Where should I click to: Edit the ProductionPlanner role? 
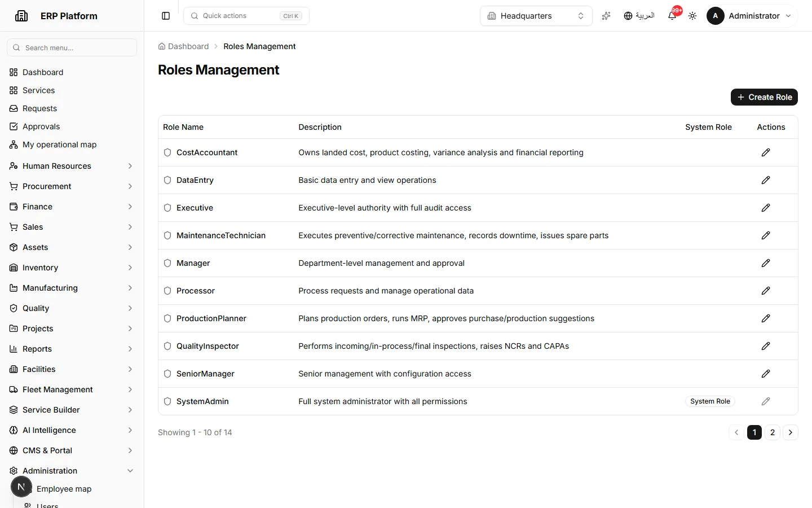[766, 318]
